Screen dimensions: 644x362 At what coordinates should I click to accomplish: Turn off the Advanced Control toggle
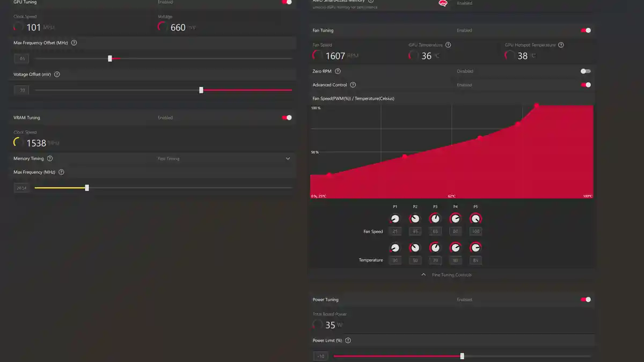coord(586,85)
